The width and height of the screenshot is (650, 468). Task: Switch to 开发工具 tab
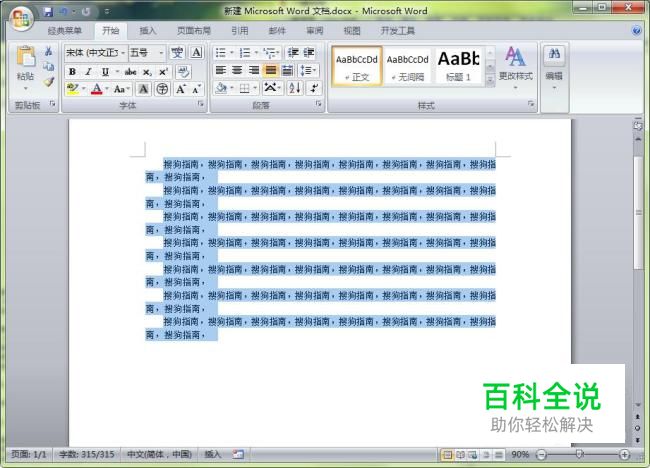point(398,30)
